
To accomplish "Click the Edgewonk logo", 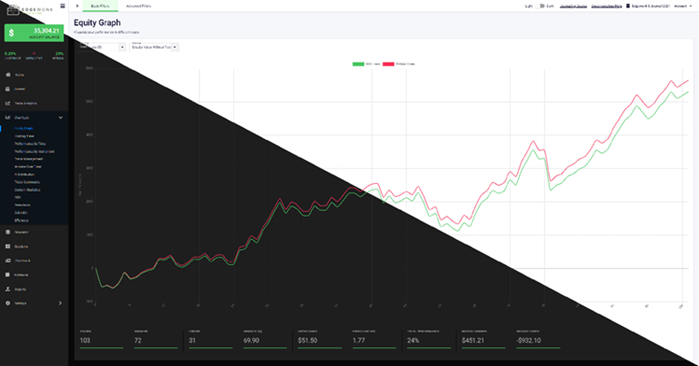I will [x=29, y=9].
